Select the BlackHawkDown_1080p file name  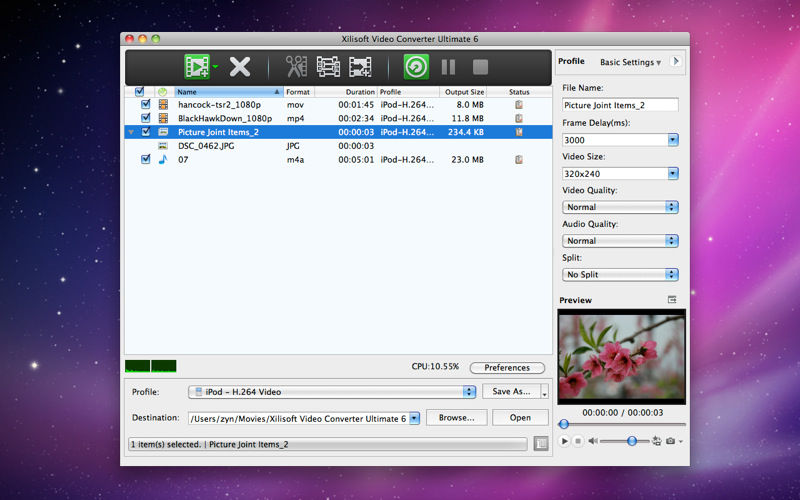coord(224,118)
